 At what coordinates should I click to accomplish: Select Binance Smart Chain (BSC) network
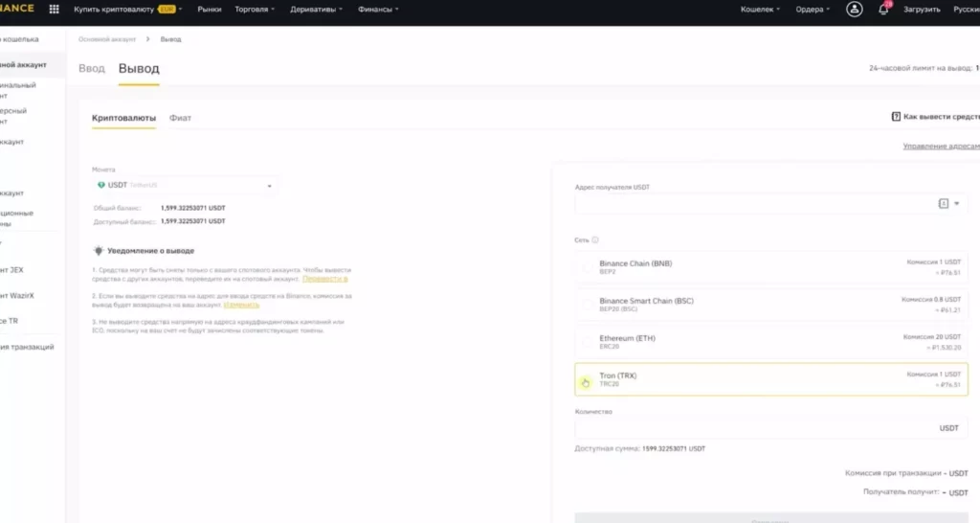(771, 305)
